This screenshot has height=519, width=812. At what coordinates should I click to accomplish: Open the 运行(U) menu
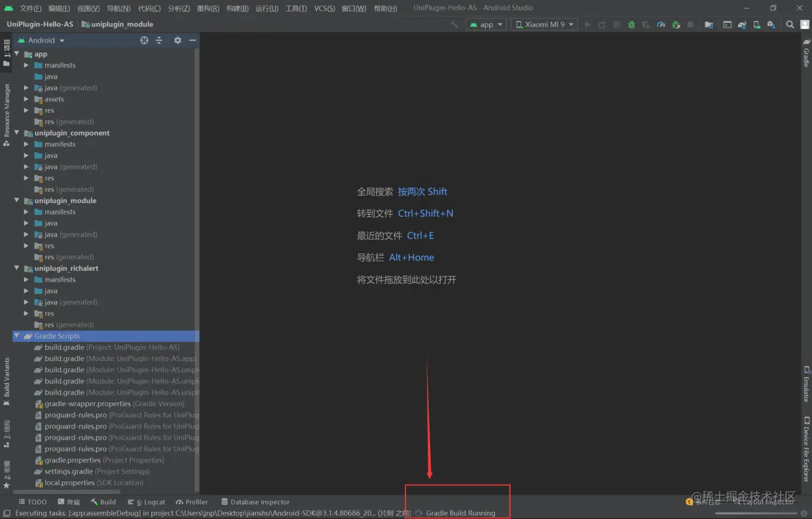[x=267, y=8]
